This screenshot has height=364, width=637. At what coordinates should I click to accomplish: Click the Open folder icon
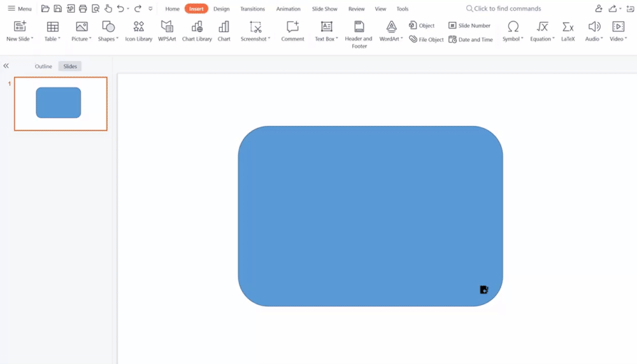[45, 8]
